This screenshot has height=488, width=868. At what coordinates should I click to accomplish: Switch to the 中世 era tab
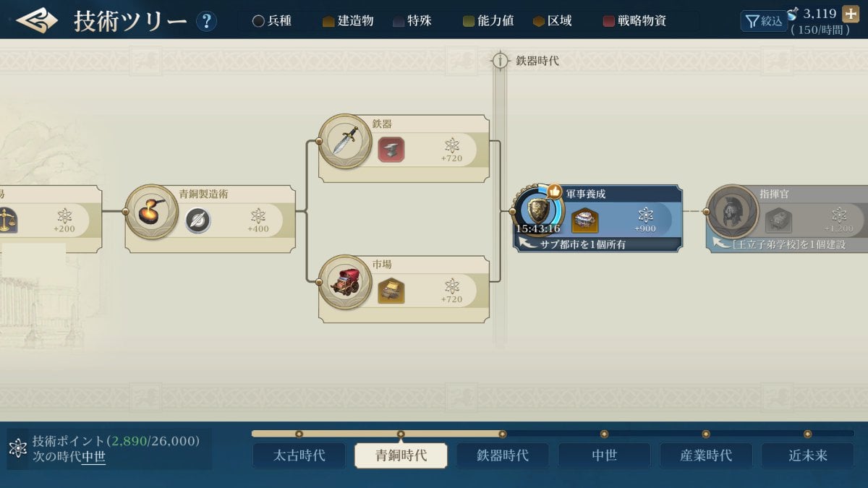(604, 455)
